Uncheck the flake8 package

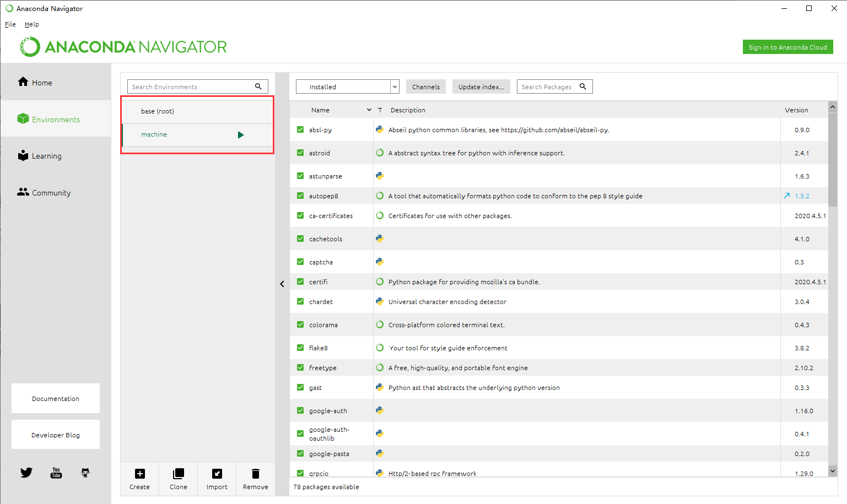[300, 348]
